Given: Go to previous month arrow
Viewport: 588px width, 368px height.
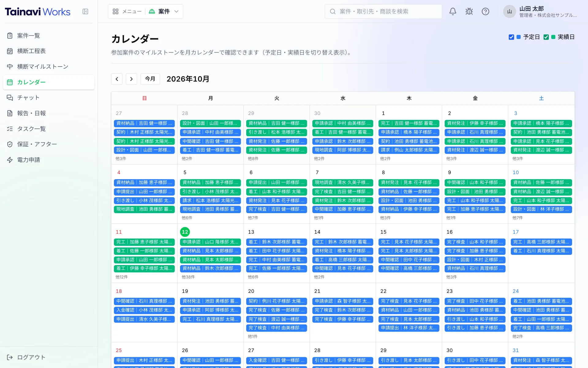Looking at the screenshot, I should tap(117, 79).
